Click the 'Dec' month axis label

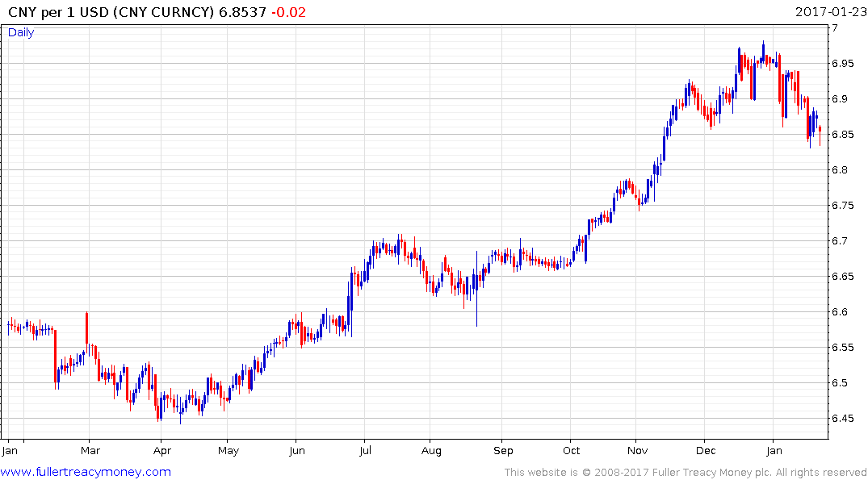(x=706, y=451)
